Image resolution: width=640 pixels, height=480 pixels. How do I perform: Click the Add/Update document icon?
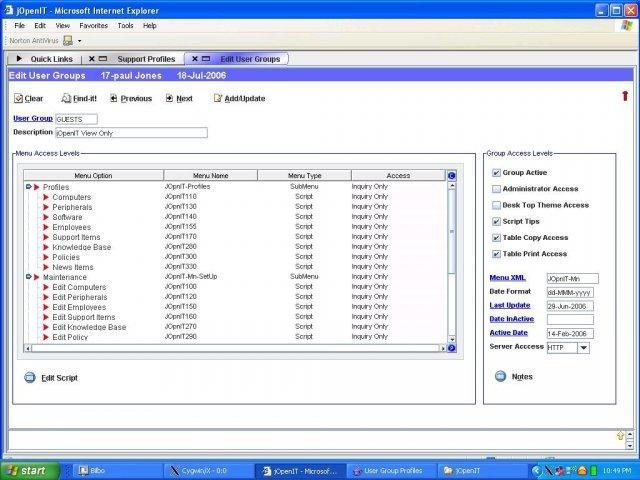(x=218, y=98)
